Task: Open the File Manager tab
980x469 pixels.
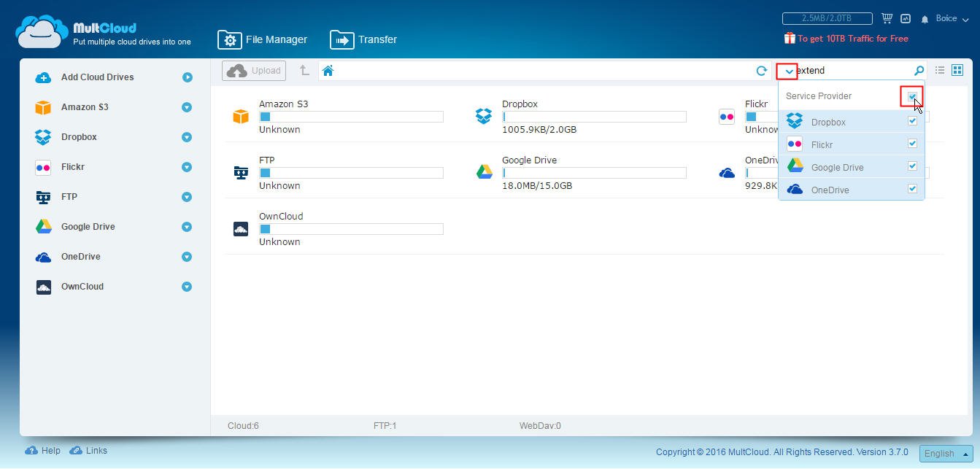Action: tap(263, 39)
